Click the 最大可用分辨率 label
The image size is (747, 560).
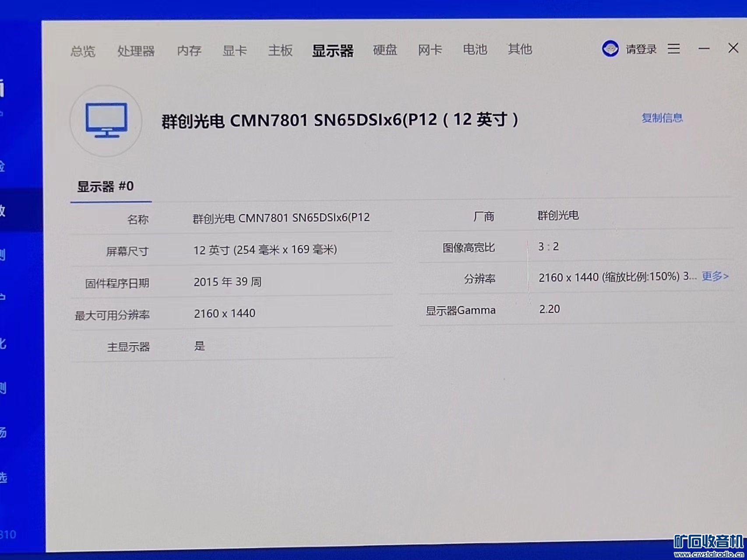[x=112, y=315]
